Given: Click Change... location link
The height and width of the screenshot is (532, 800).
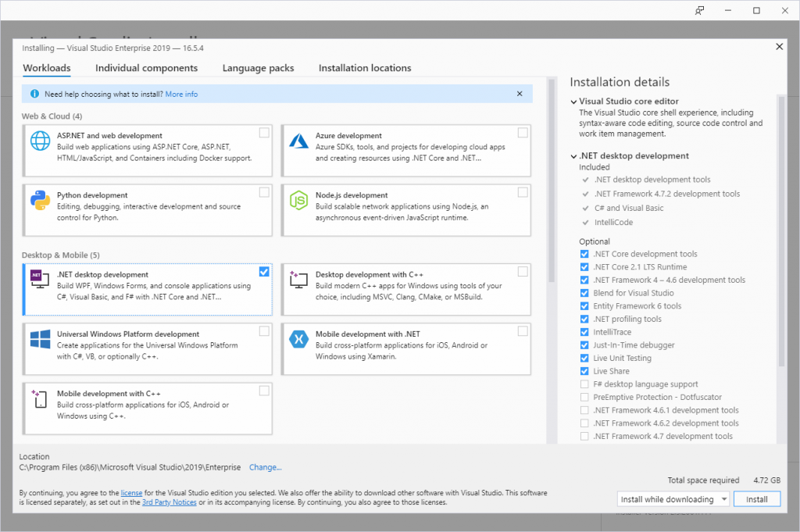Looking at the screenshot, I should click(x=266, y=467).
